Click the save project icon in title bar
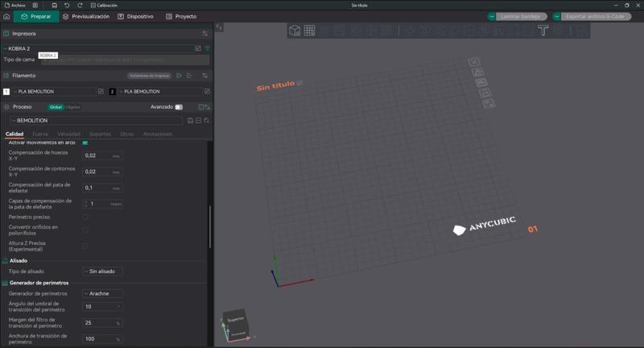 (x=54, y=6)
